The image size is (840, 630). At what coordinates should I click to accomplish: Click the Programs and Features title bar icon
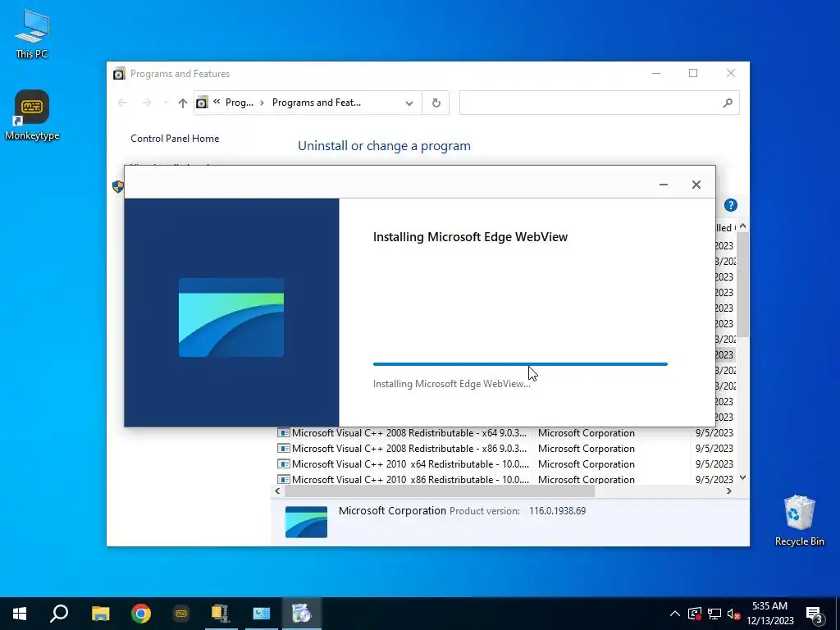[x=119, y=73]
